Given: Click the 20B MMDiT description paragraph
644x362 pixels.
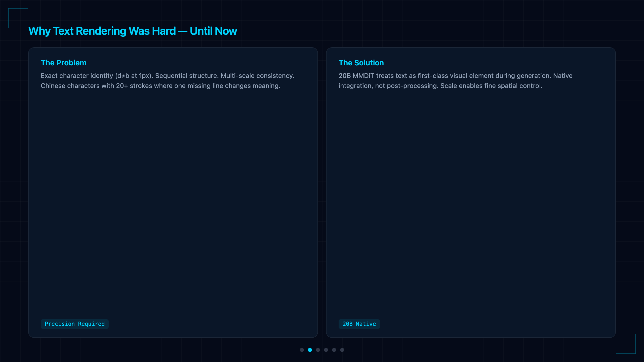Looking at the screenshot, I should (x=456, y=81).
